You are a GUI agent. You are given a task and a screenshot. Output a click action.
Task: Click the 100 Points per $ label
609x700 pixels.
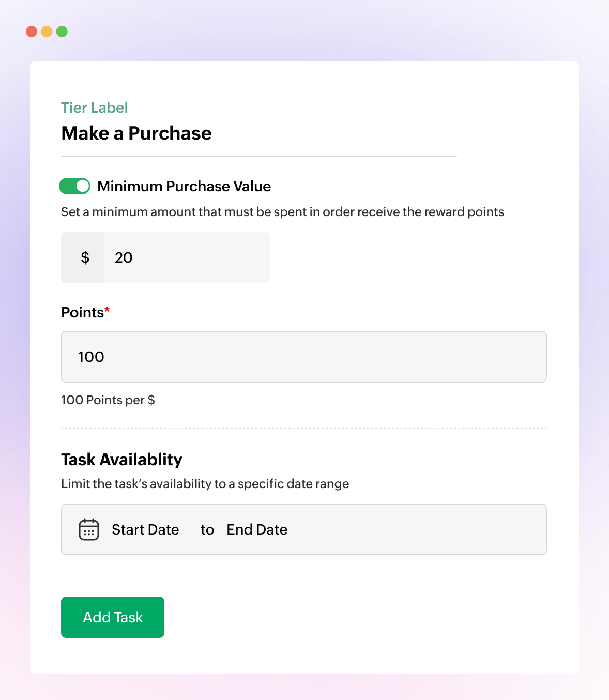point(108,400)
